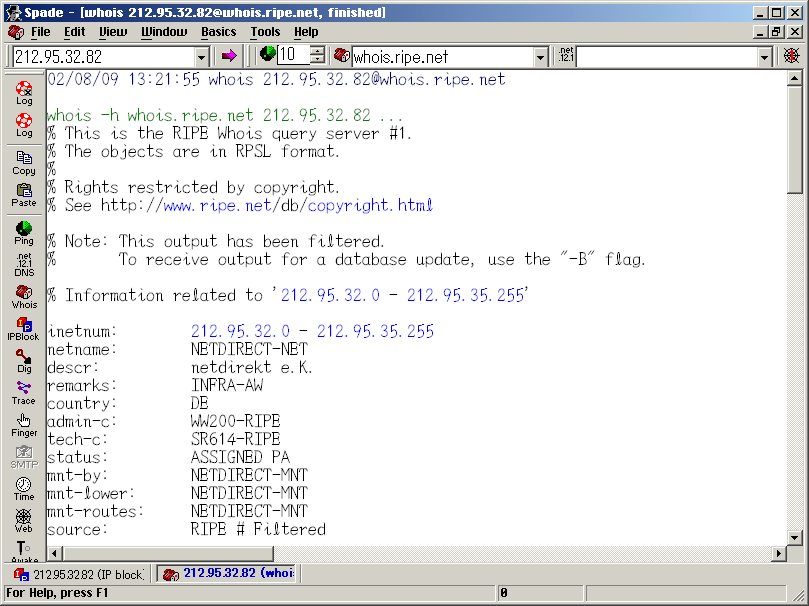Click the document icon beside File menu
This screenshot has width=809, height=606.
(x=16, y=32)
